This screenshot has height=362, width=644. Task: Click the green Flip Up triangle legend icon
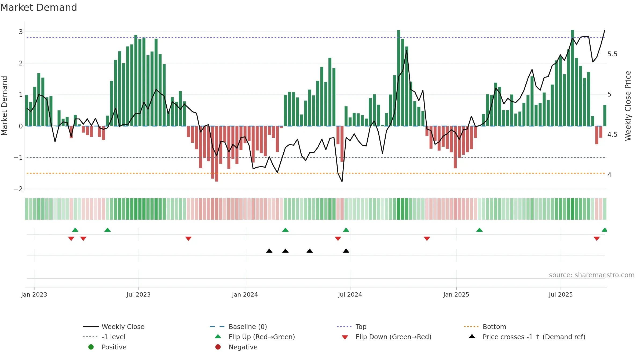coord(218,336)
